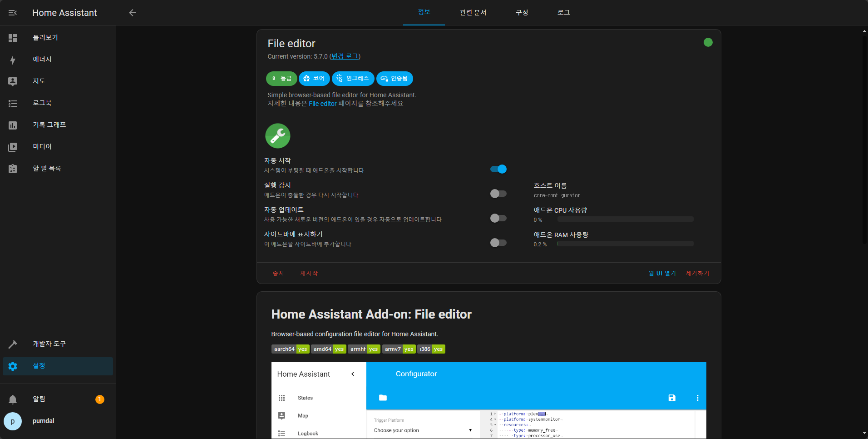Click the amd64 yes badge
The image size is (868, 439).
(x=329, y=349)
